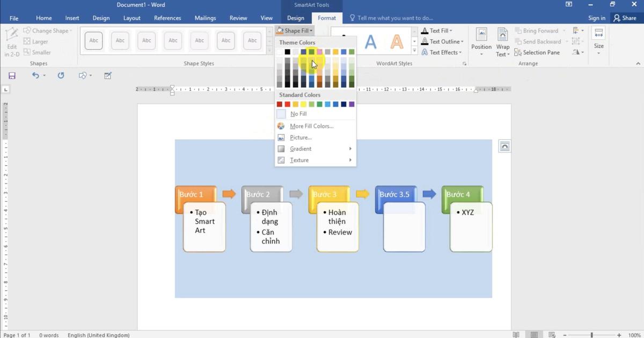Click the Larger shape icon
Screen dimensions: 644x338
tap(27, 41)
